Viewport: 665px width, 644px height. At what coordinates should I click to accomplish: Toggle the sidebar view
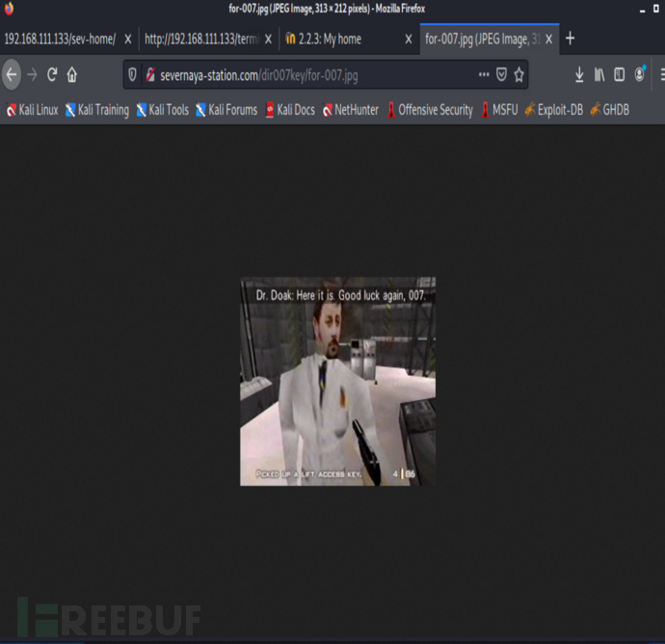coord(619,75)
